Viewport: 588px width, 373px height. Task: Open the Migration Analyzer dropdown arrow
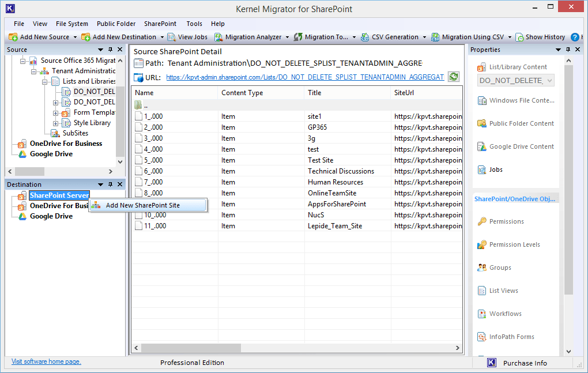(287, 37)
